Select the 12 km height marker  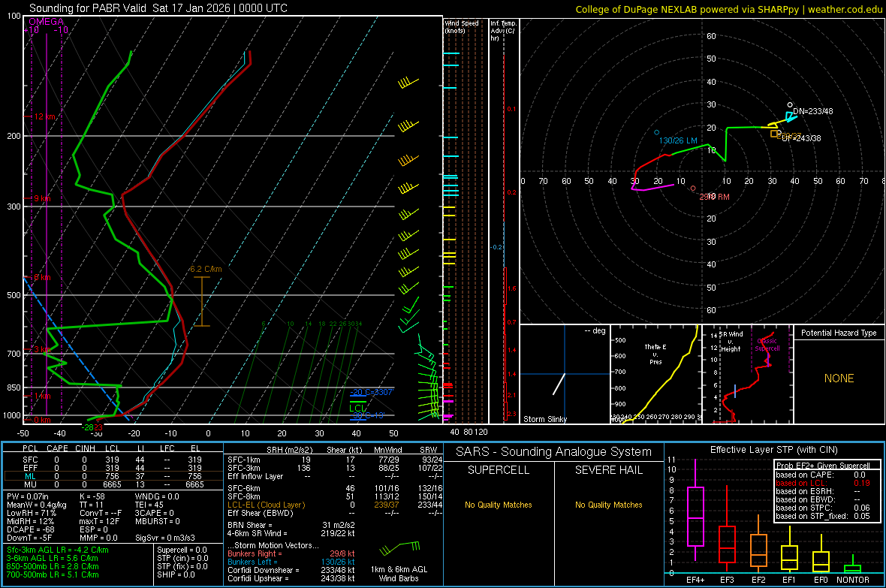45,116
